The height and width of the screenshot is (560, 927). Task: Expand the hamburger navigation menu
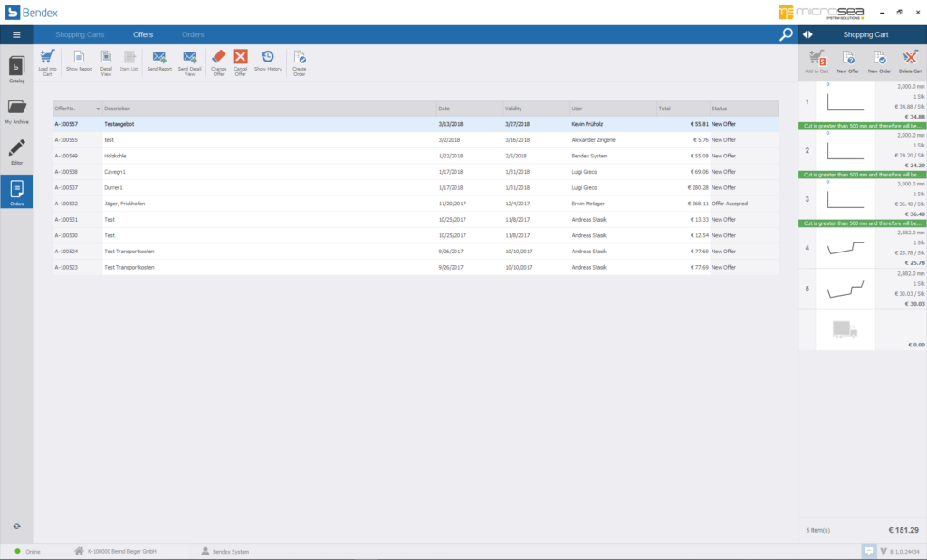tap(16, 34)
